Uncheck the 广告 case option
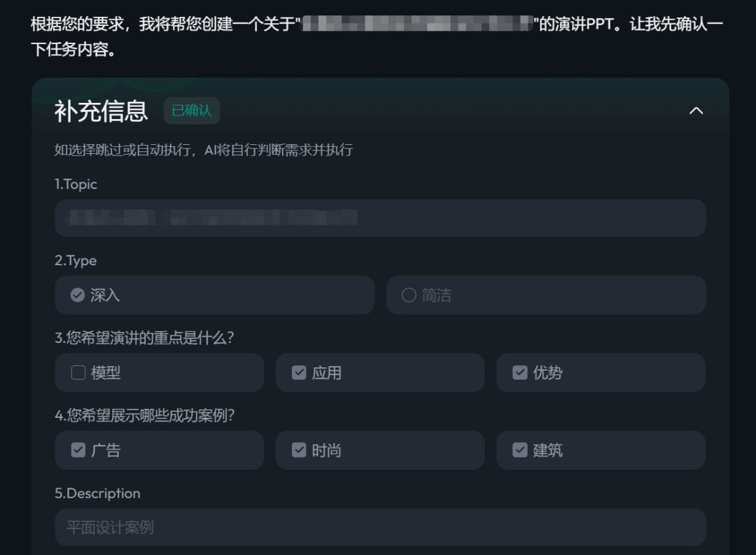Viewport: 756px width, 555px height. (78, 450)
